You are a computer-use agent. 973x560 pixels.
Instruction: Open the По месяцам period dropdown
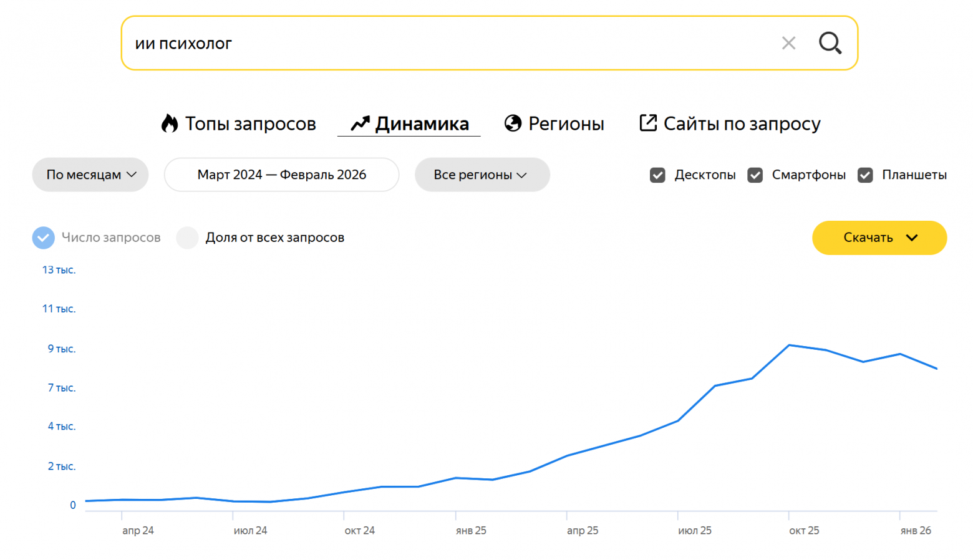coord(90,175)
